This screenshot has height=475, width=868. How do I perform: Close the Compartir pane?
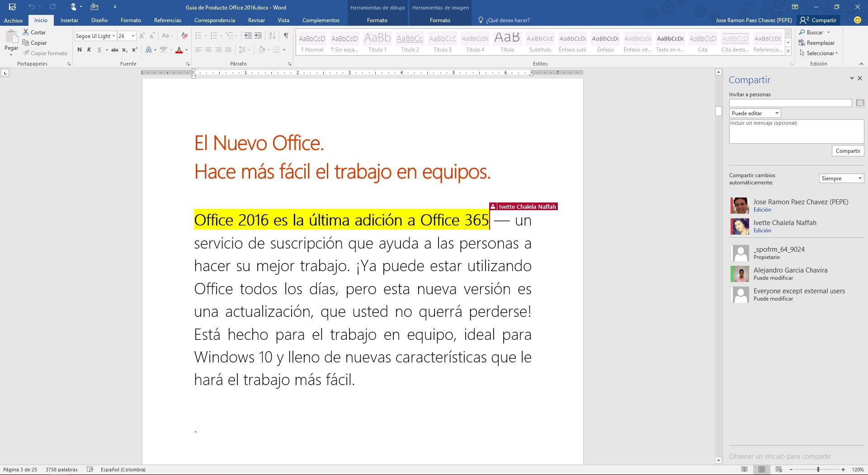860,79
